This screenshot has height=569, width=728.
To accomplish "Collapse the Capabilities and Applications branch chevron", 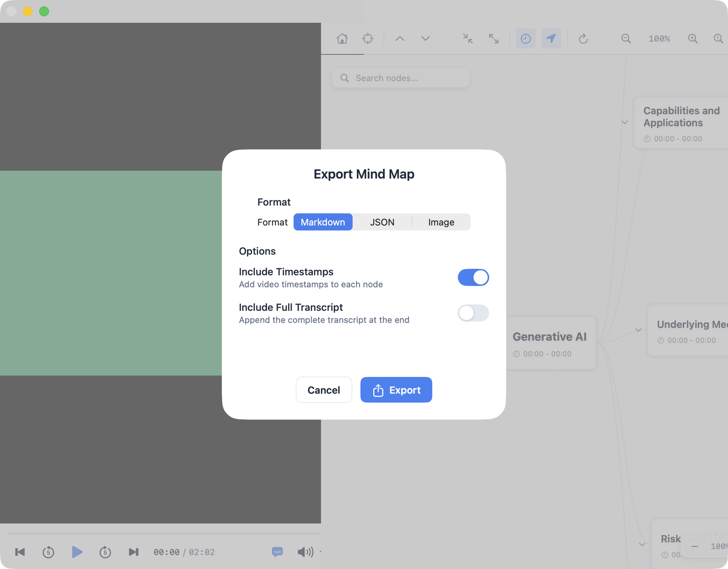I will click(625, 122).
